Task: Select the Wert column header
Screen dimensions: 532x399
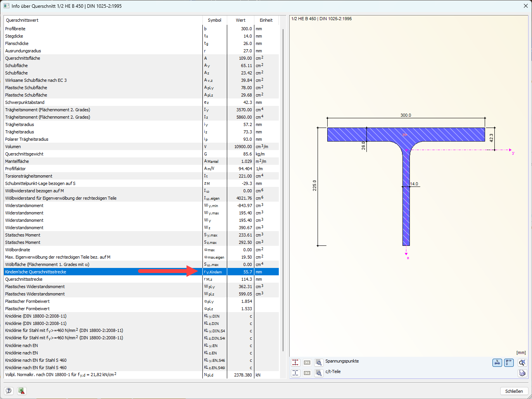Action: tap(240, 20)
